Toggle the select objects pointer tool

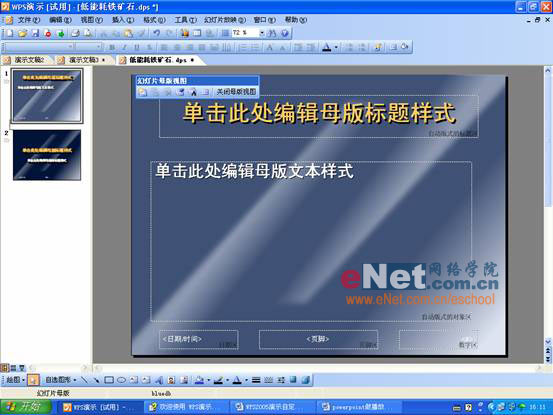point(33,380)
